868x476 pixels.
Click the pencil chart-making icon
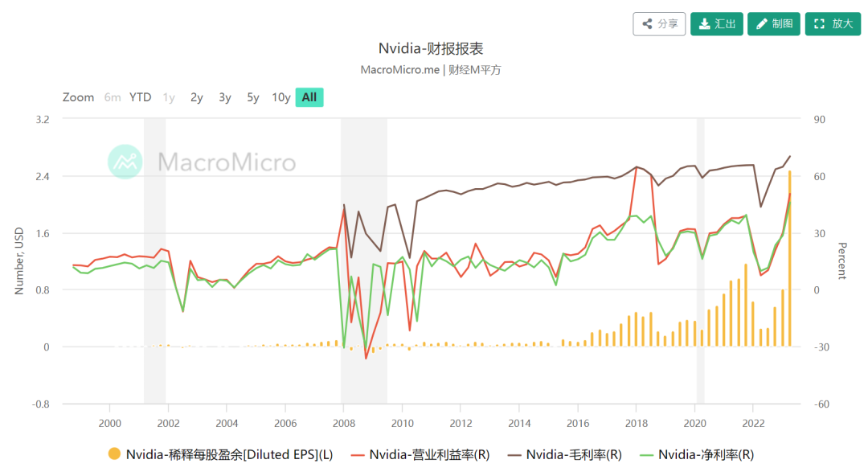[761, 24]
